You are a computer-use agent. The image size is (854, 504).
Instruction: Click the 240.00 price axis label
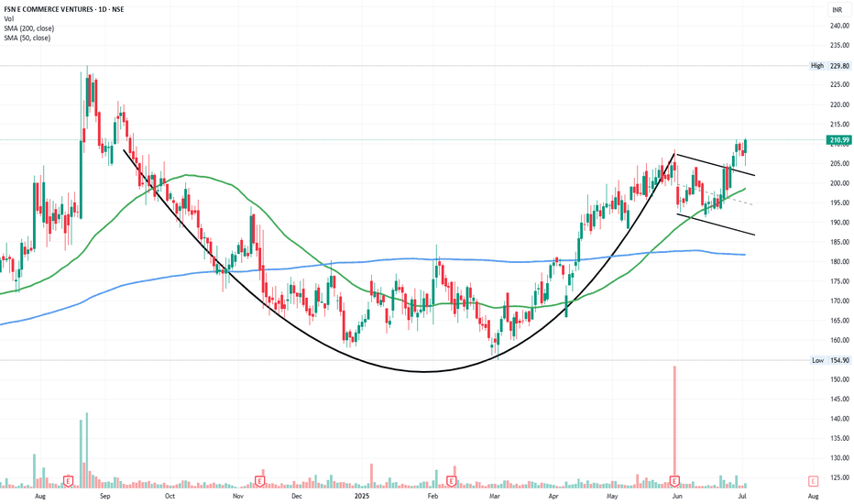[839, 26]
